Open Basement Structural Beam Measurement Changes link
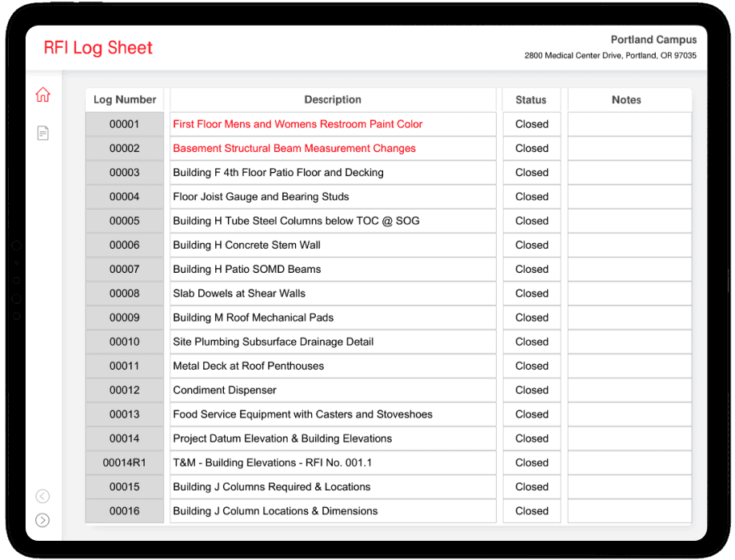The width and height of the screenshot is (735, 560). click(294, 148)
